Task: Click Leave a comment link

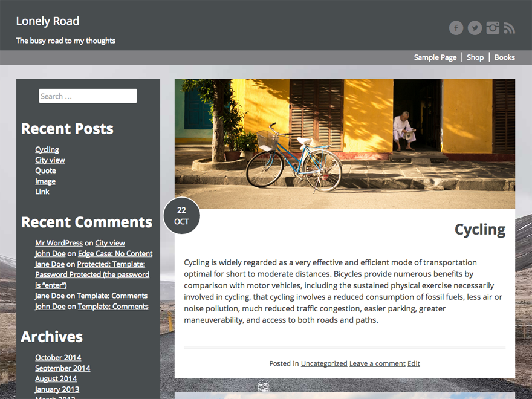Action: (x=377, y=363)
